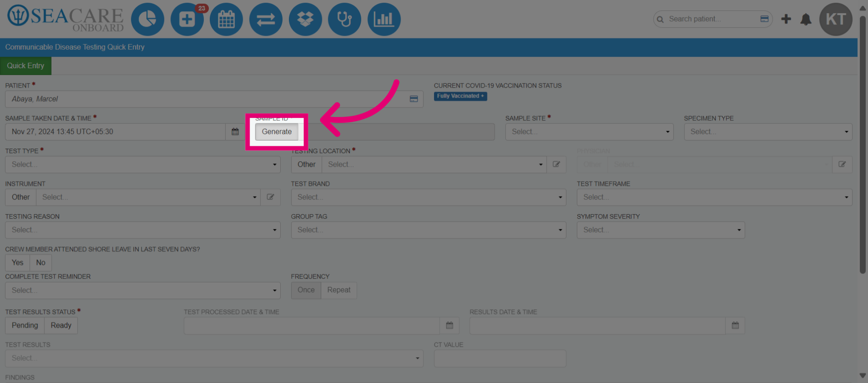Open the Test Processed Date calendar picker
This screenshot has width=868, height=383.
450,326
